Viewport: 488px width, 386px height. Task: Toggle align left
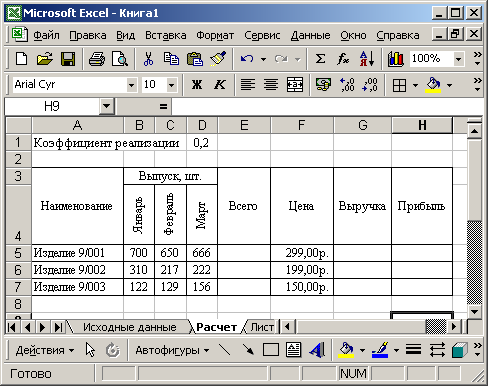pos(248,85)
